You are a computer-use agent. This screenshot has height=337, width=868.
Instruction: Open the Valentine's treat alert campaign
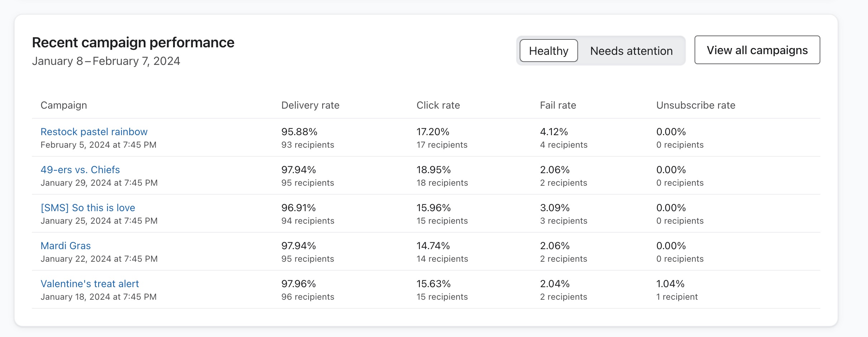click(x=90, y=284)
